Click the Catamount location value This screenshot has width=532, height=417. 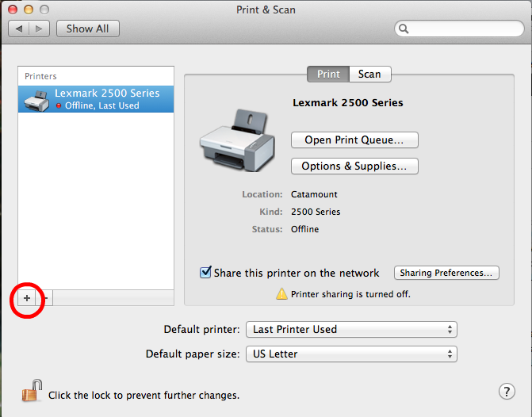[x=314, y=194]
